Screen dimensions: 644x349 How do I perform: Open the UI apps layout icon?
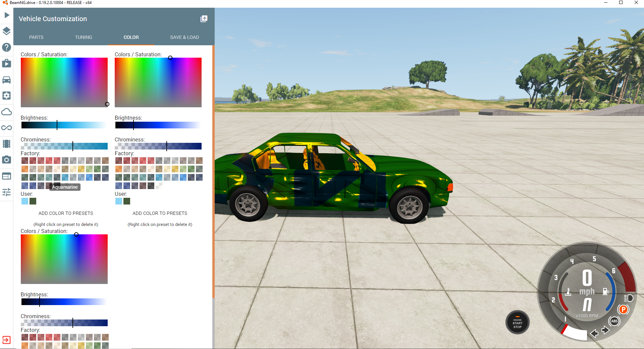coord(7,176)
